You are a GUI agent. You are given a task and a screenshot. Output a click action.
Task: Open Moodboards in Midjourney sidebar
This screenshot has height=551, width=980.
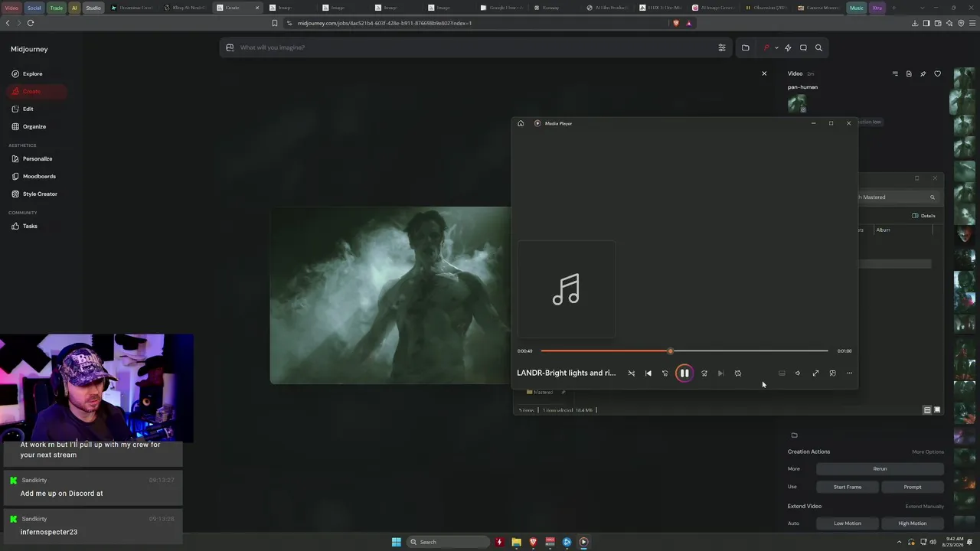point(34,176)
